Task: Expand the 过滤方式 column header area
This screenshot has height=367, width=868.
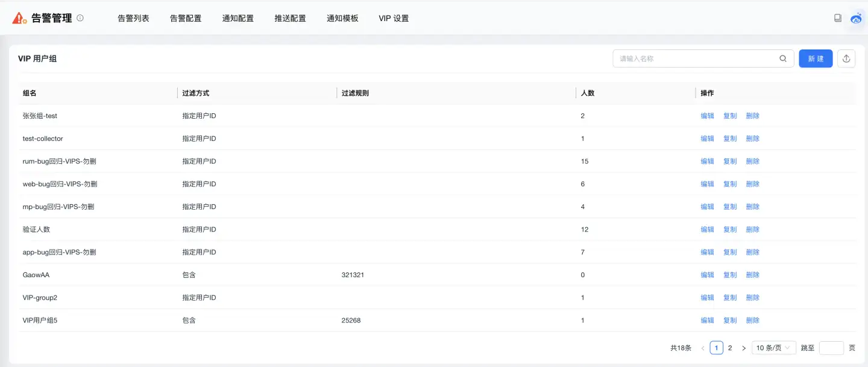Action: tap(194, 93)
